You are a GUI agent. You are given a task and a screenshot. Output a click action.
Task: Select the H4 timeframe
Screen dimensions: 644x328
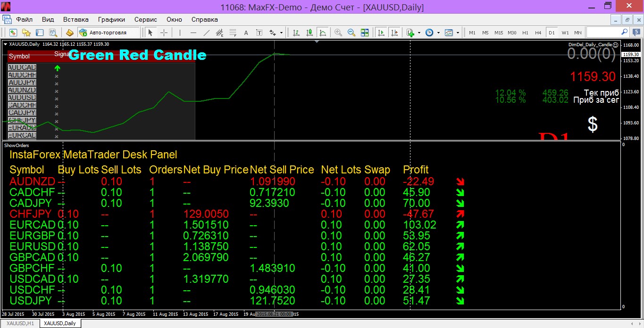tap(538, 33)
